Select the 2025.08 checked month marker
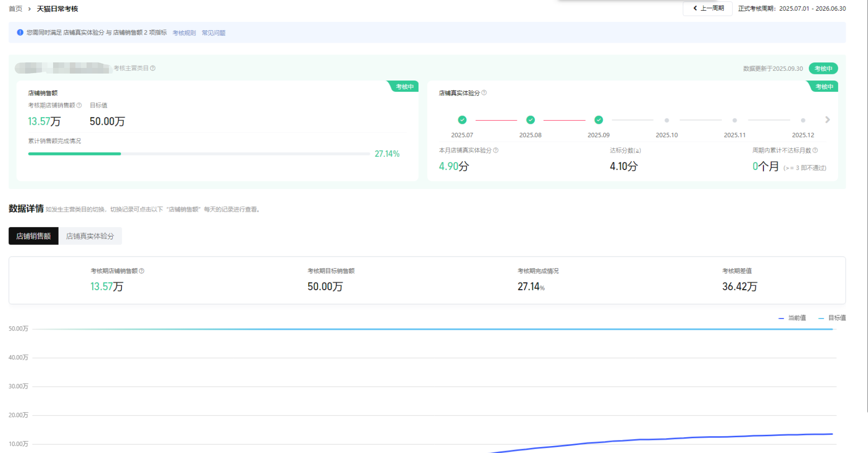 coord(530,120)
